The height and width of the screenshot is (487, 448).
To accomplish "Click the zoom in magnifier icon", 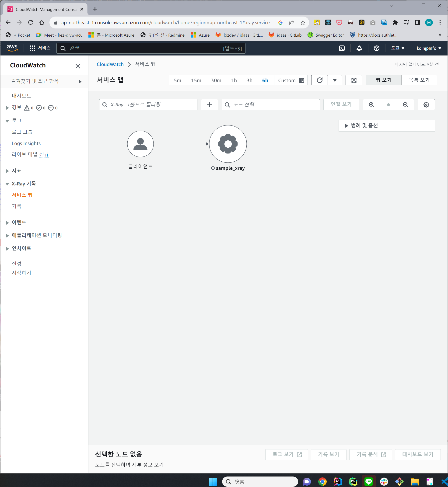I will (371, 105).
